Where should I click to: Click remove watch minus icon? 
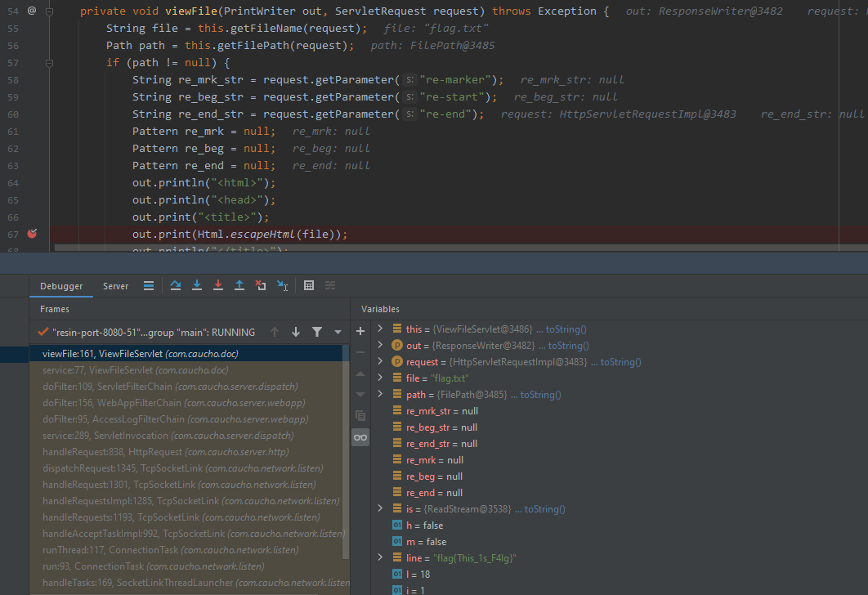click(360, 352)
